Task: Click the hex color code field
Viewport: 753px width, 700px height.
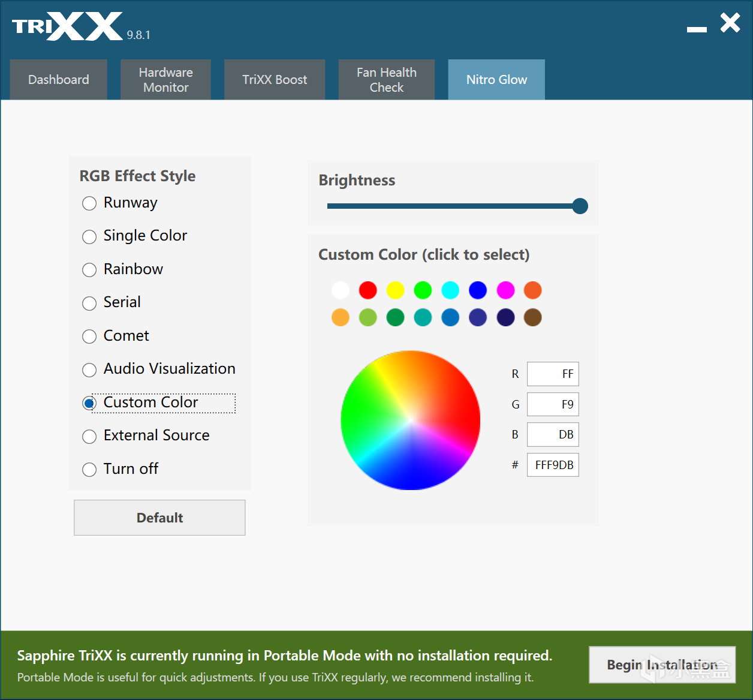Action: pyautogui.click(x=553, y=465)
